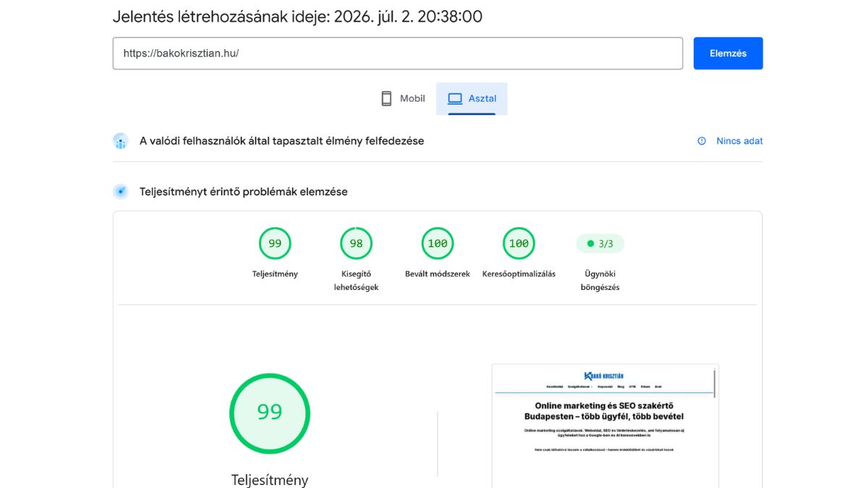Click the Bevált módszerek label
The image size is (868, 488).
[438, 274]
